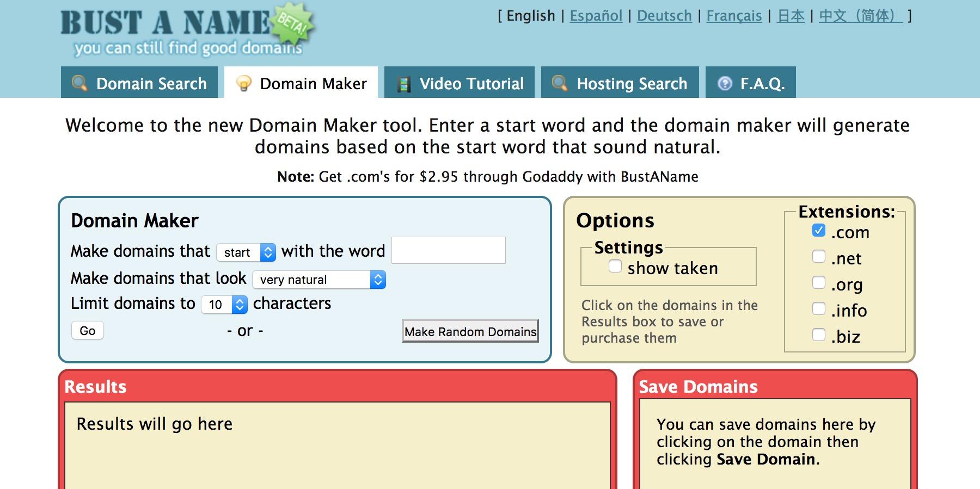Click the magnifier icon on Domain Search tab
This screenshot has height=489, width=980.
79,83
